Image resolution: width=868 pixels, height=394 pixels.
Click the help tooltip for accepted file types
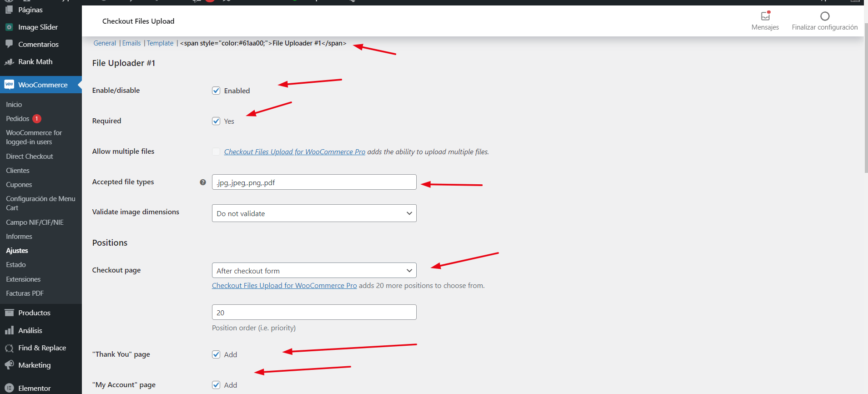click(x=203, y=182)
